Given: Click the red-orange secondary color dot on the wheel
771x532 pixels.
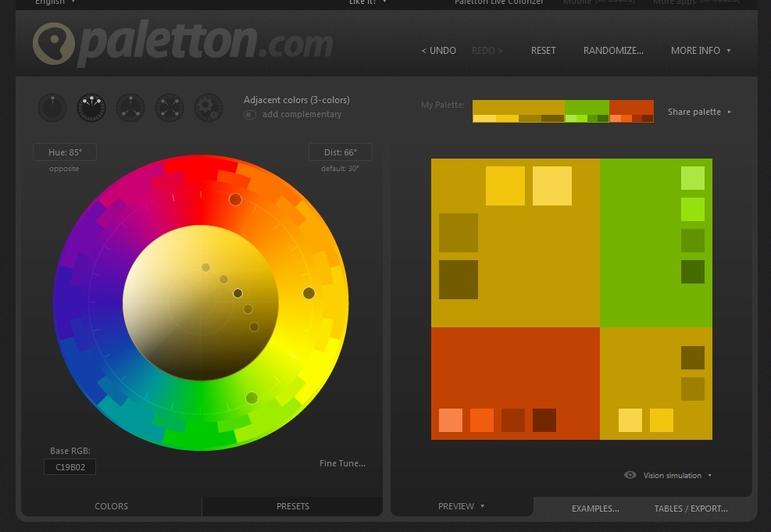Looking at the screenshot, I should [x=235, y=199].
